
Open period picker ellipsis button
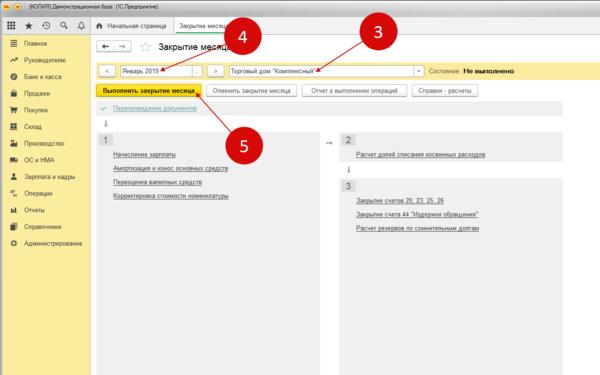(x=197, y=71)
